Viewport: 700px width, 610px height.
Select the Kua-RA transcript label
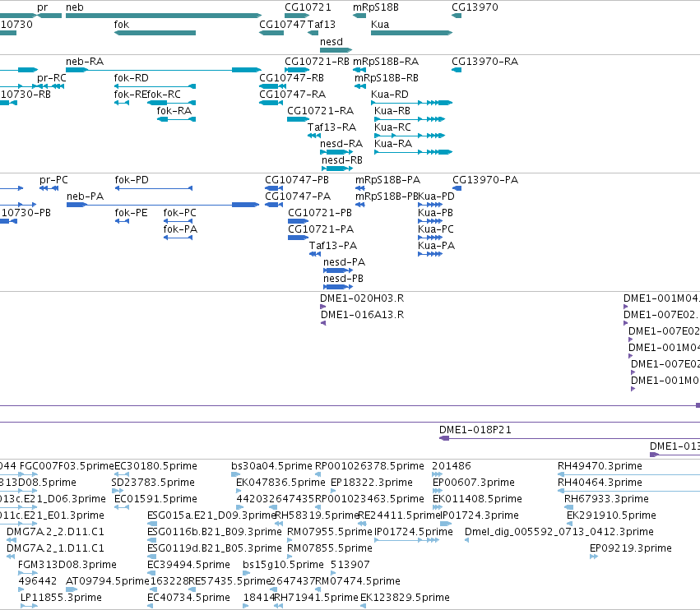click(x=393, y=144)
